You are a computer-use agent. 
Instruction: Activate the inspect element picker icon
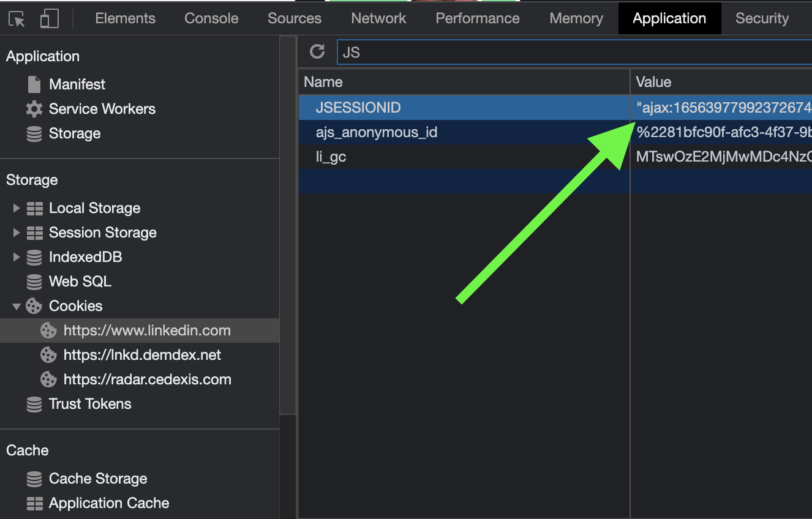[x=17, y=19]
